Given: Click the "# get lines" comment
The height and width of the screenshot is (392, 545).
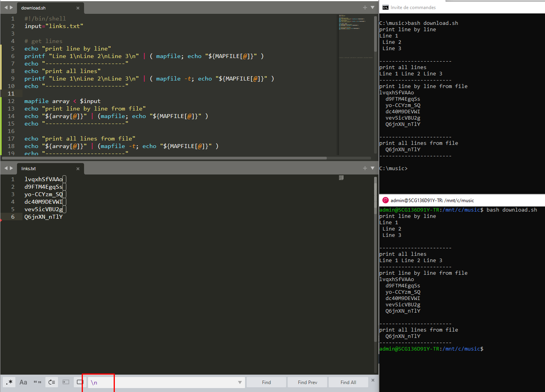Looking at the screenshot, I should (43, 41).
